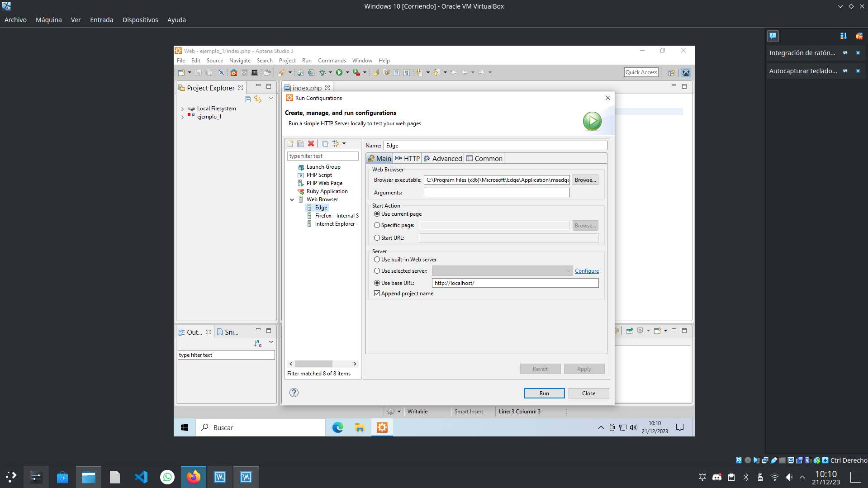Screen dimensions: 868x488
Task: Click the filter launch configurations icon
Action: (x=336, y=143)
